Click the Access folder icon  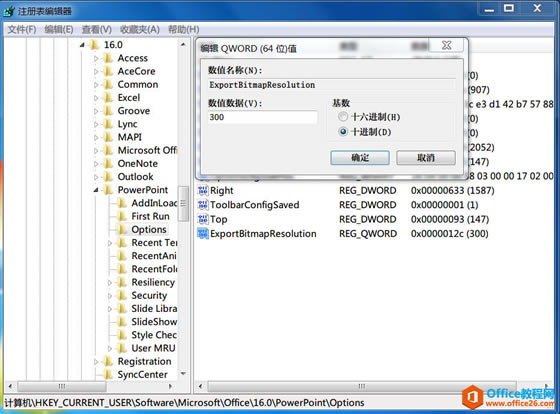[x=109, y=58]
